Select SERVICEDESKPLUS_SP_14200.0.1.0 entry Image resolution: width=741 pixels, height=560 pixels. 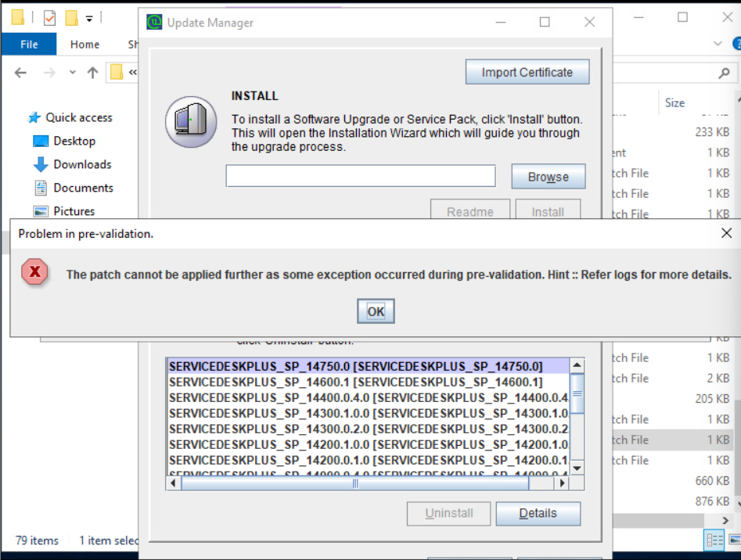coord(369,460)
